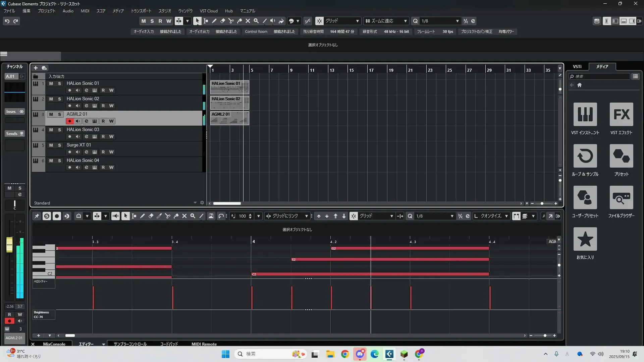This screenshot has width=644, height=362.
Task: Mute the HALion Sonic 01 track
Action: 51,83
